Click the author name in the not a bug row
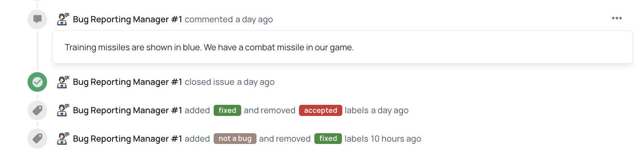The image size is (644, 162). pos(127,139)
